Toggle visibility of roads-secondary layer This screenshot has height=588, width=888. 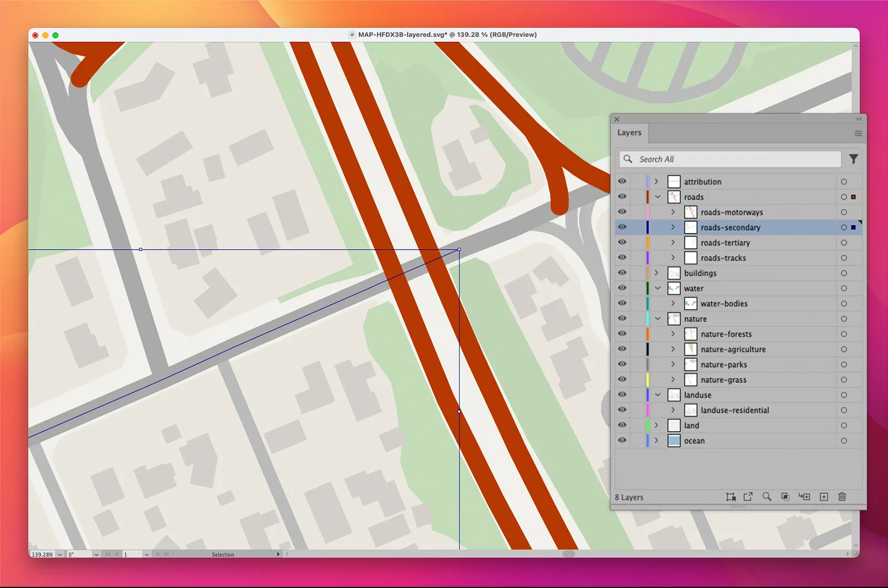tap(622, 227)
